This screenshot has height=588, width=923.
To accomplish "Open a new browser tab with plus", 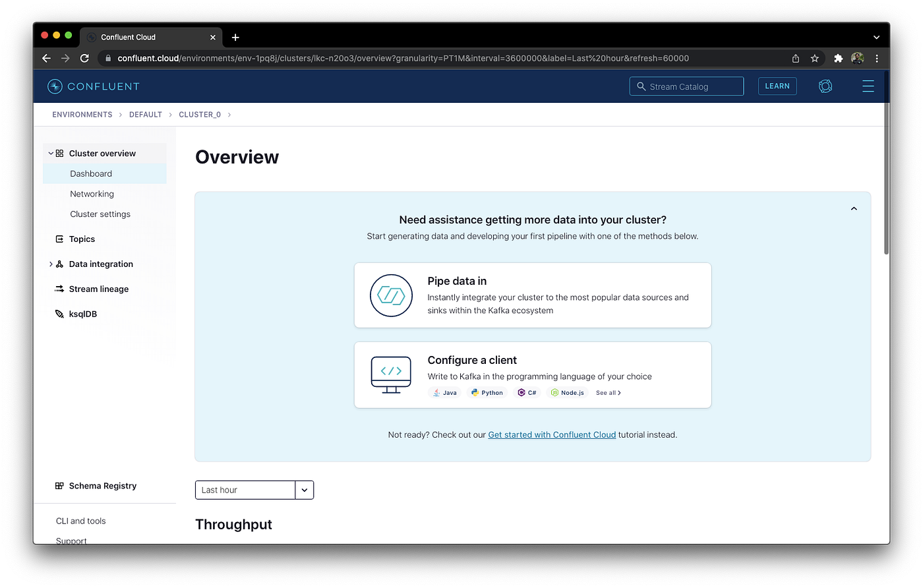I will [235, 38].
